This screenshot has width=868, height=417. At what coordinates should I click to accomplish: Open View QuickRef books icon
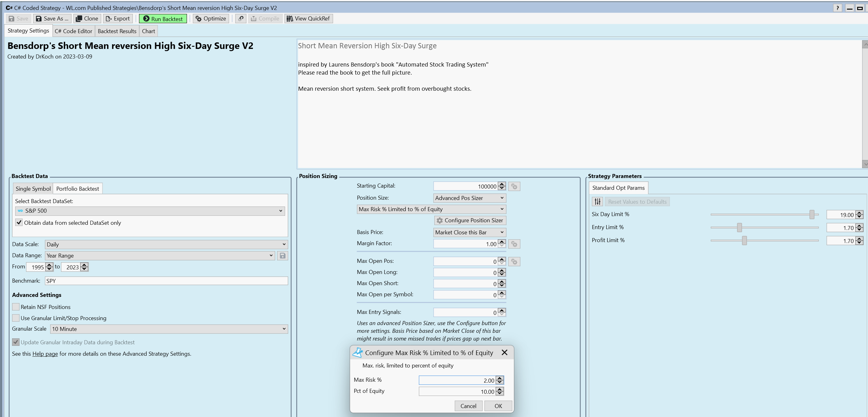[x=289, y=19]
